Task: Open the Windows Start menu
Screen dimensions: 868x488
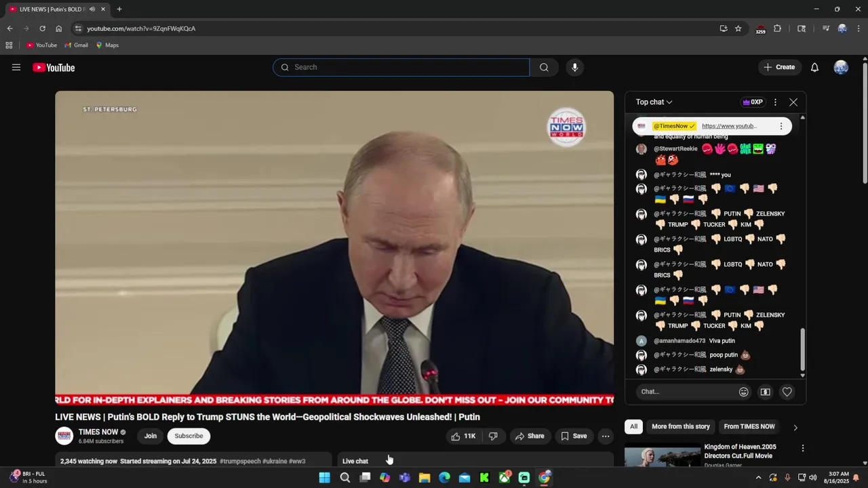Action: pyautogui.click(x=324, y=478)
